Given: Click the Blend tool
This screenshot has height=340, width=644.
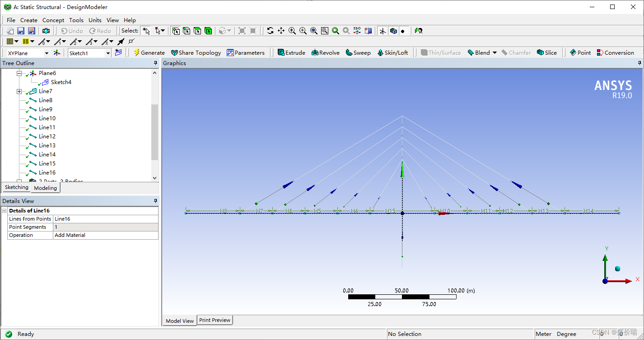Looking at the screenshot, I should [479, 53].
